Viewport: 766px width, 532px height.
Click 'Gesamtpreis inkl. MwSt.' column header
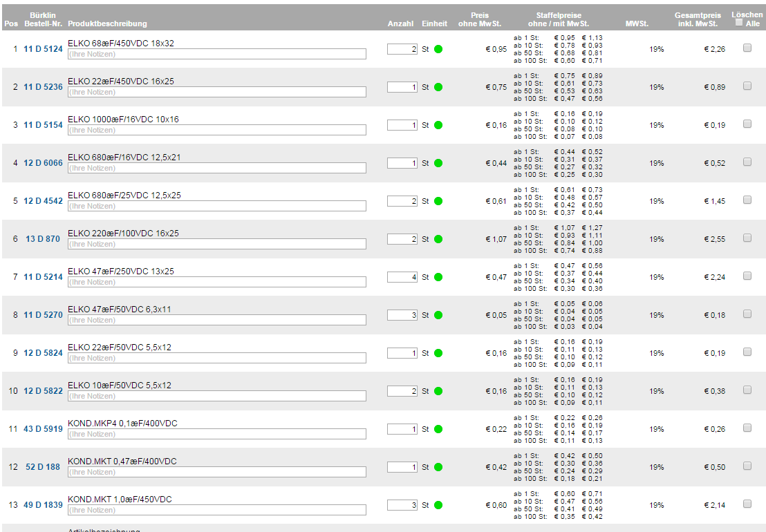(x=698, y=19)
